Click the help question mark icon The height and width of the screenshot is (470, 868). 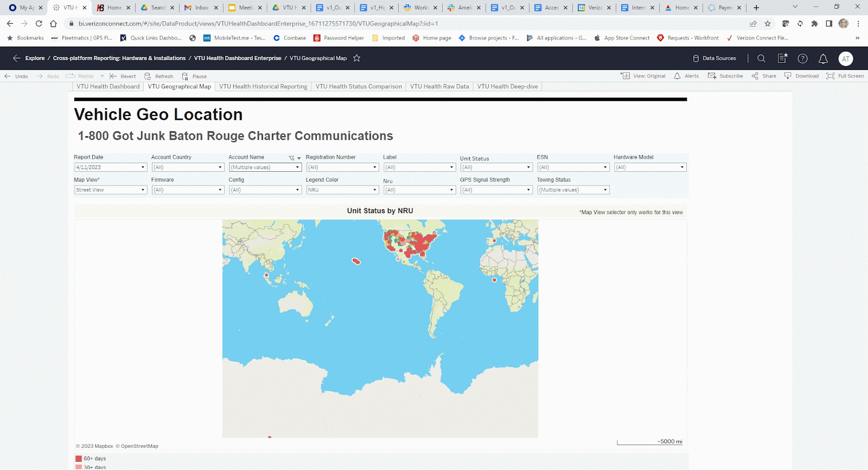(802, 59)
